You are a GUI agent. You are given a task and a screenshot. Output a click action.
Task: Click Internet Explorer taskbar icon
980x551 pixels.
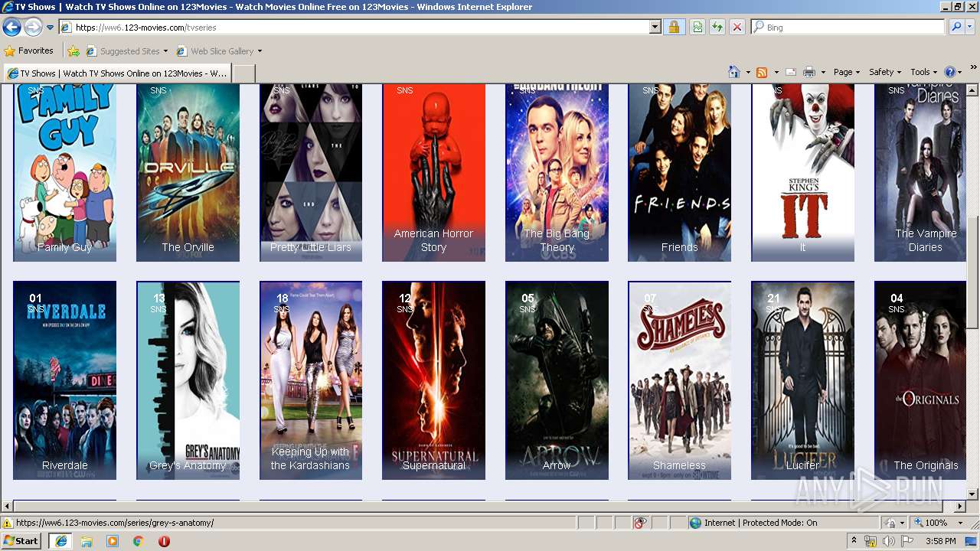click(x=60, y=541)
